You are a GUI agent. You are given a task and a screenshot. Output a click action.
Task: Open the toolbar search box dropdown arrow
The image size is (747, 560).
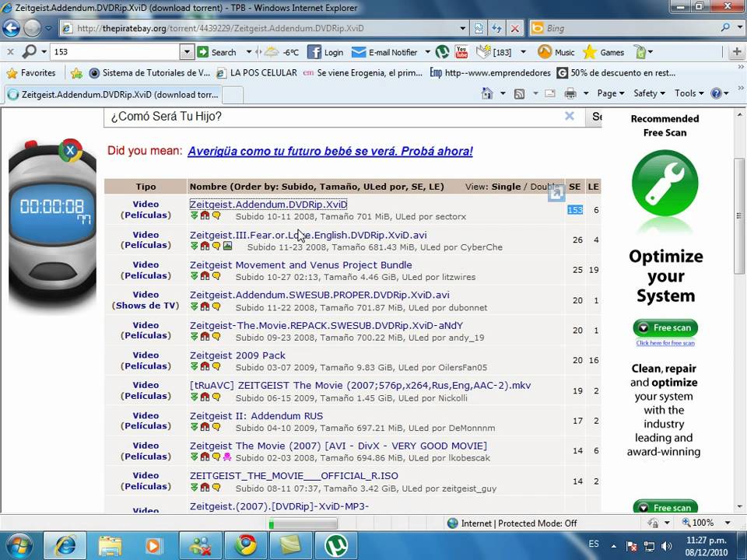(x=187, y=52)
